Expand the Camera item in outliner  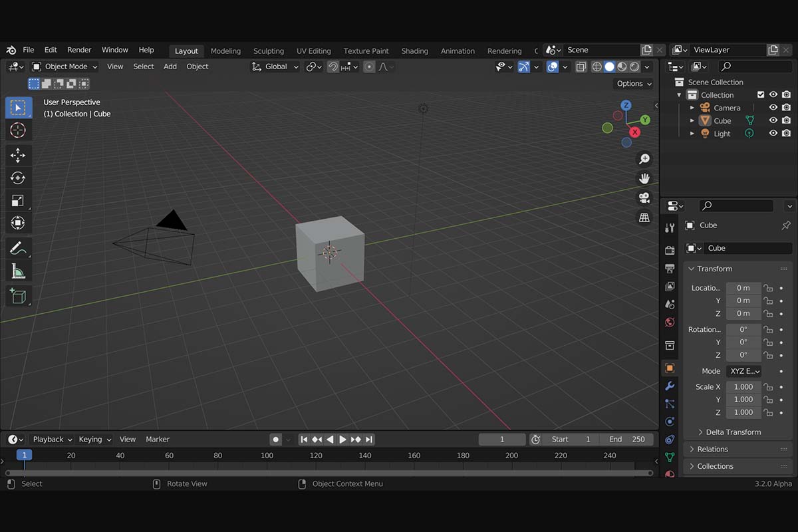692,108
